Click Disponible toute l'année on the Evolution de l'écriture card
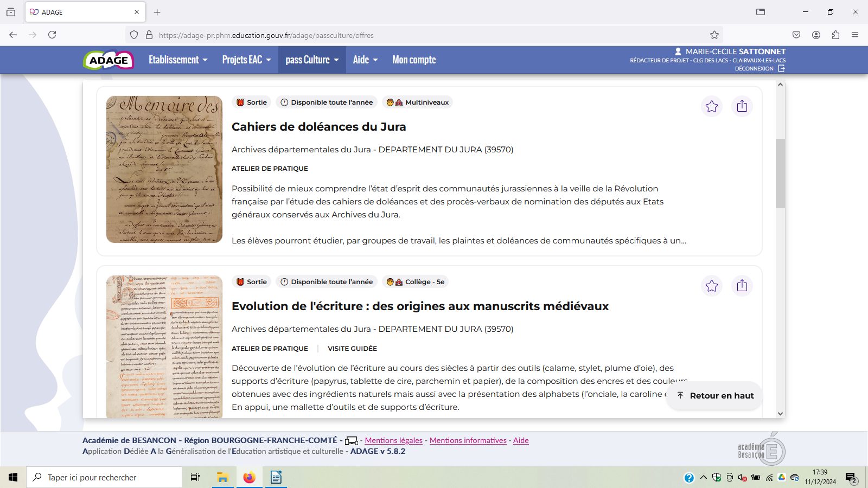The height and width of the screenshot is (488, 868). point(327,282)
